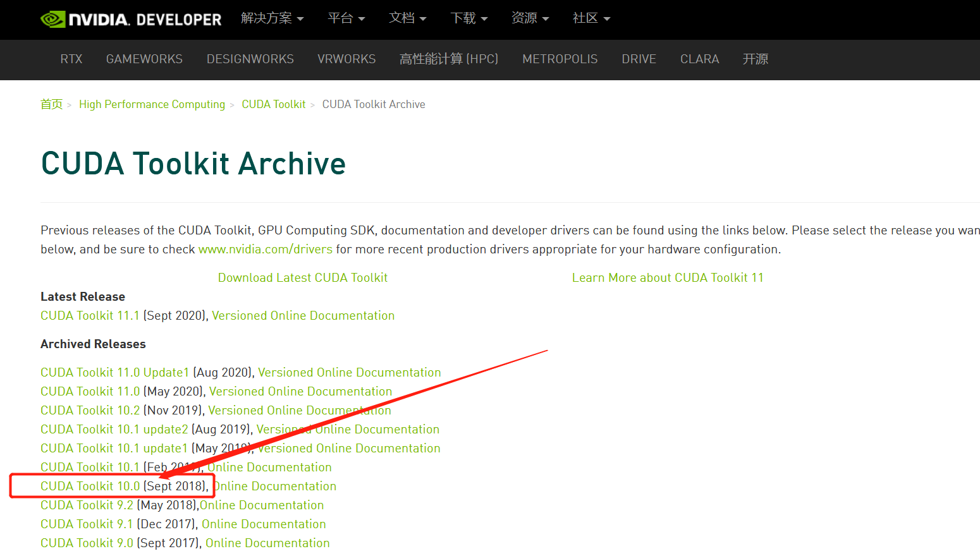Open 11.0 Update1 Versioned Online Documentation
Screen dimensions: 980x556
tap(350, 372)
